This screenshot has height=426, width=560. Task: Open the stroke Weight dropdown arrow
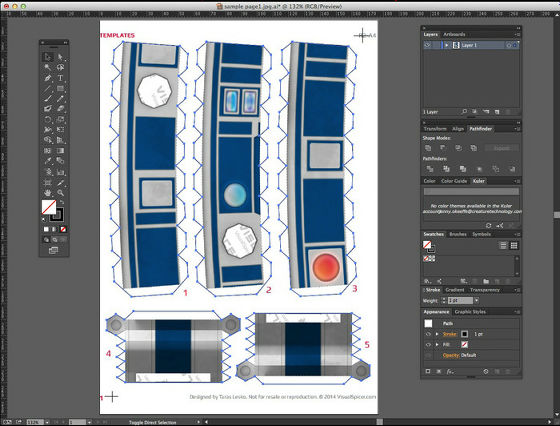point(476,301)
